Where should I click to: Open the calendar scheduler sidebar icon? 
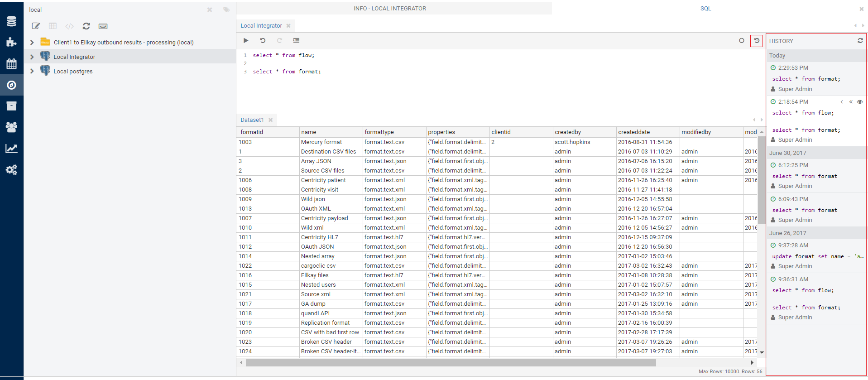(x=11, y=63)
